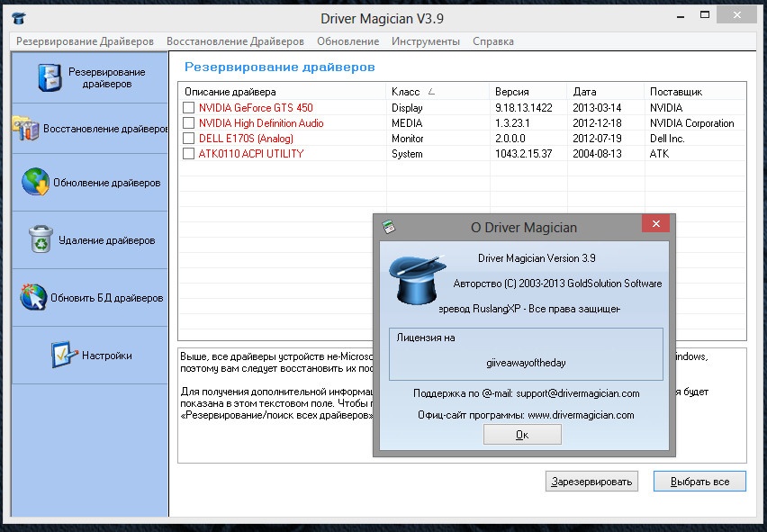Screen dimensions: 767x532
Task: Sort by Поставщик column header
Action: click(x=696, y=92)
